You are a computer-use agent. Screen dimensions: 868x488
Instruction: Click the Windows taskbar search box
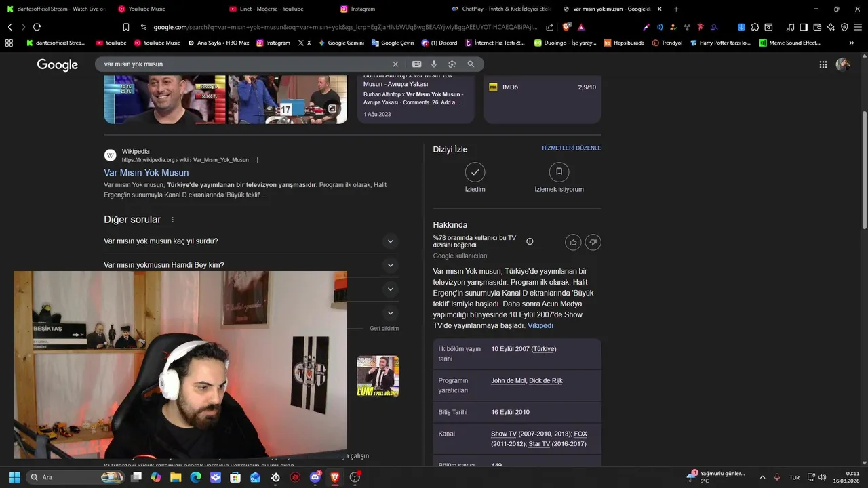point(75,477)
